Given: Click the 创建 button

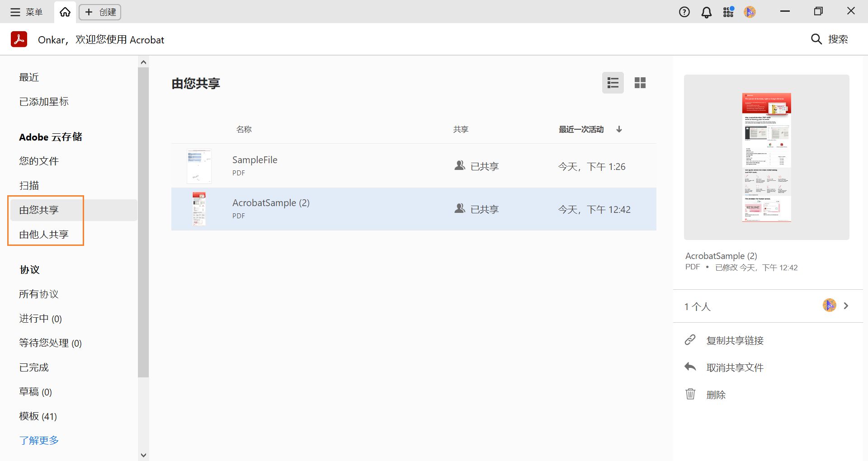Looking at the screenshot, I should (100, 12).
